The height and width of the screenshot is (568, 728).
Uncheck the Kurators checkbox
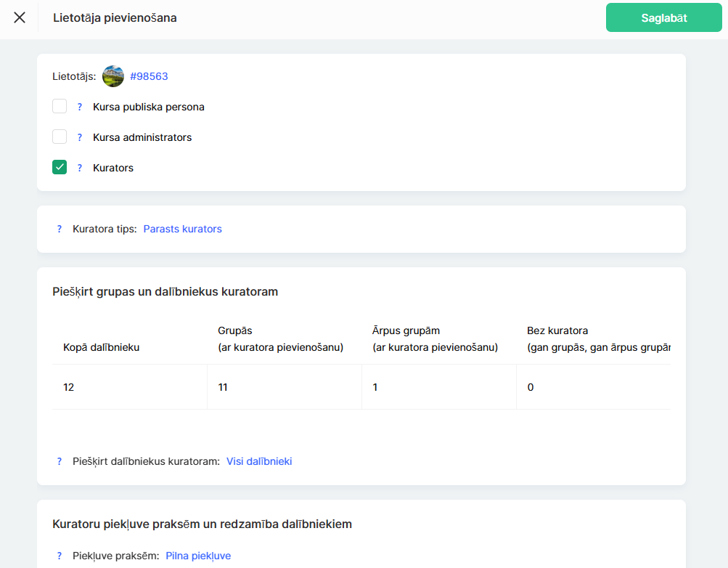pos(60,168)
